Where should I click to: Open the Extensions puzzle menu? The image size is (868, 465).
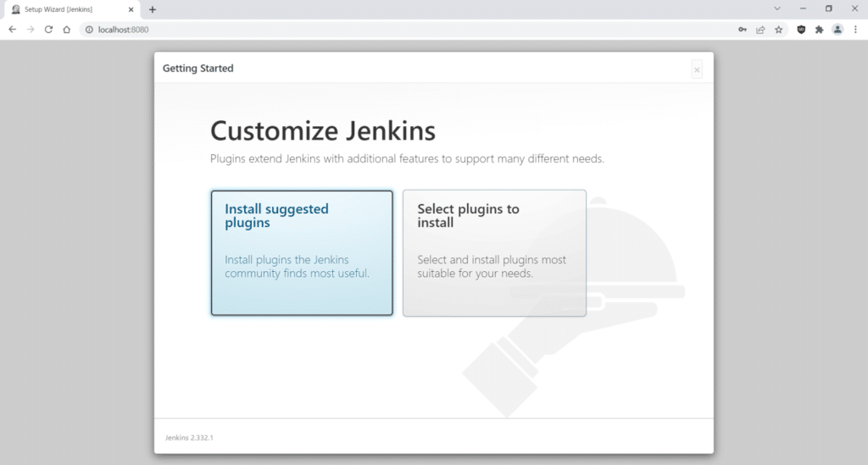click(x=820, y=30)
